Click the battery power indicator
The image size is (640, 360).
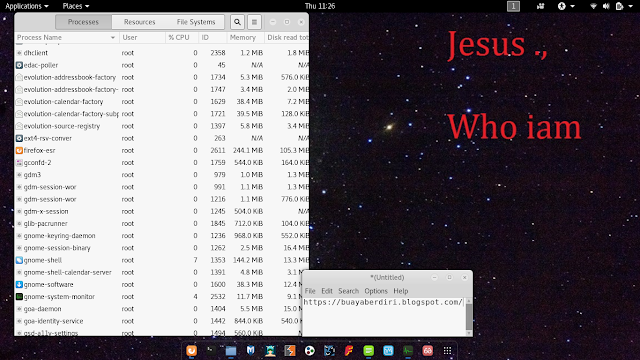(x=619, y=6)
